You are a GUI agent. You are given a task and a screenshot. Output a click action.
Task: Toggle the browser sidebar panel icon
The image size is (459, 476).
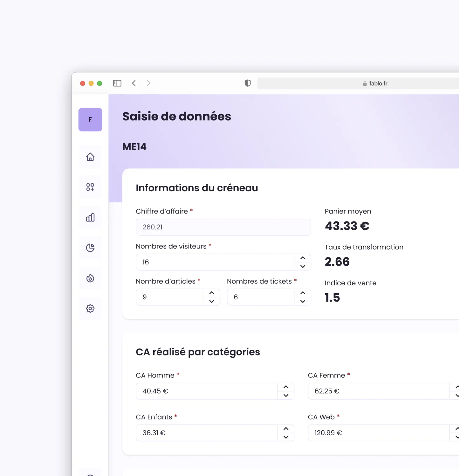pyautogui.click(x=117, y=83)
